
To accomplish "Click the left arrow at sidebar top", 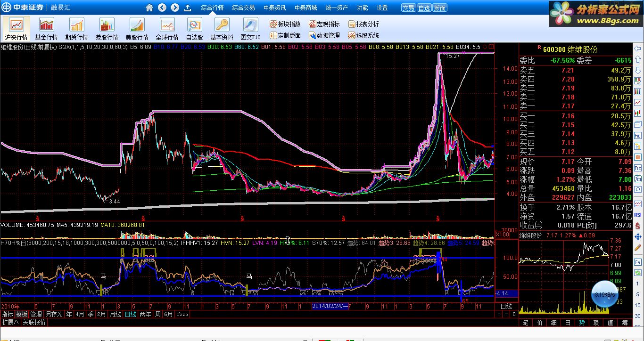I will point(637,48).
